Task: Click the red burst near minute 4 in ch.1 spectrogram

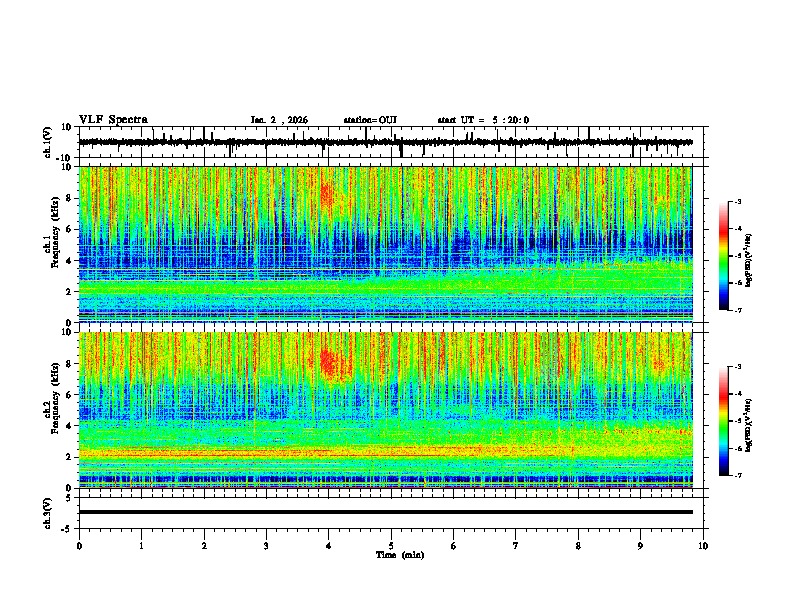Action: coord(327,196)
